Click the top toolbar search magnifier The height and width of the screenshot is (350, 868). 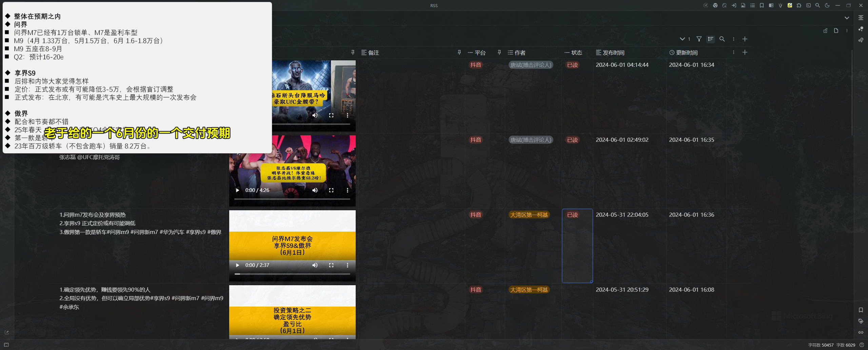pyautogui.click(x=818, y=5)
